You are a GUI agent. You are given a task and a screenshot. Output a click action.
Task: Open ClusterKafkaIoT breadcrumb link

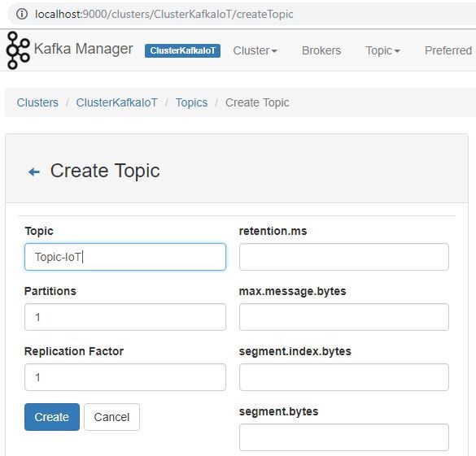tap(116, 102)
